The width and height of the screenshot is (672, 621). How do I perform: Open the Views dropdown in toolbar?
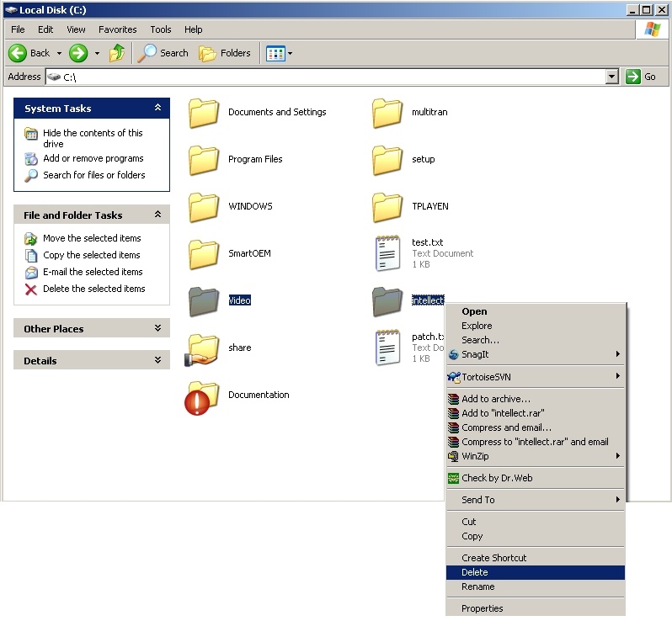coord(279,53)
